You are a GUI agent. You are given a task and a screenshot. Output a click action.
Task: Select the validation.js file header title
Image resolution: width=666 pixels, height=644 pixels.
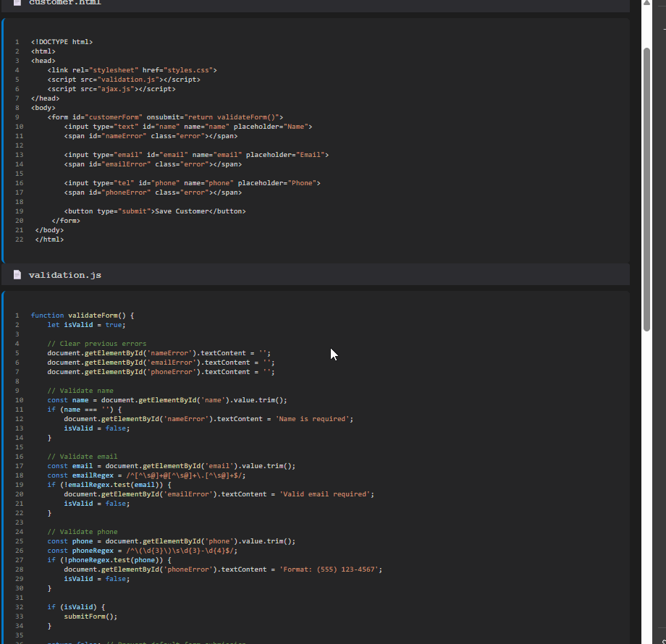(x=65, y=275)
